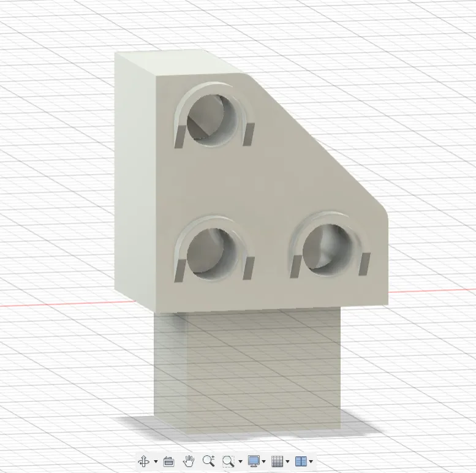Click the Look At camera icon

[168, 461]
